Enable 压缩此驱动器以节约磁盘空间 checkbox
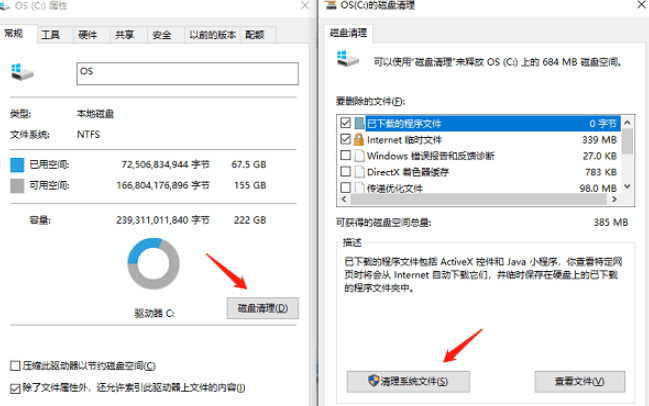The width and height of the screenshot is (649, 406). (15, 366)
